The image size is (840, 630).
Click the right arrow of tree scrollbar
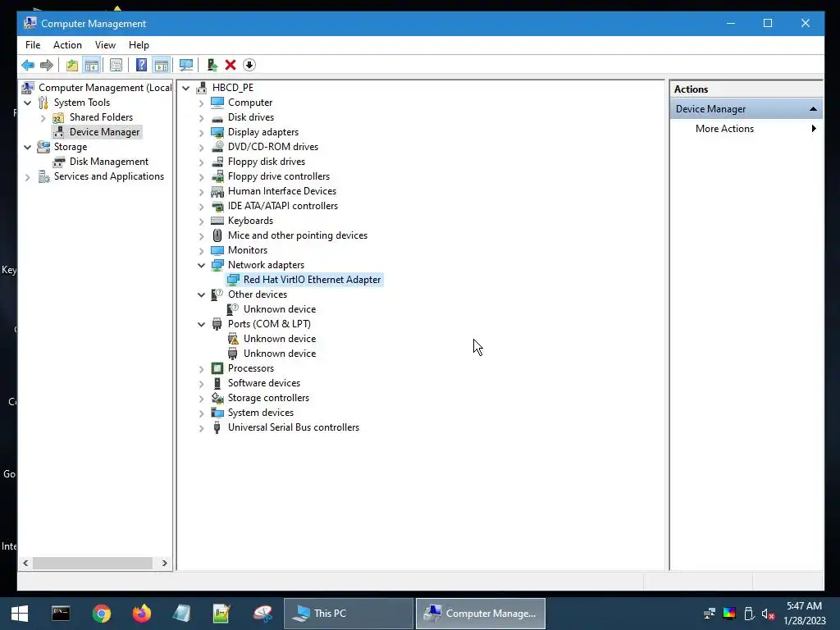[x=164, y=563]
